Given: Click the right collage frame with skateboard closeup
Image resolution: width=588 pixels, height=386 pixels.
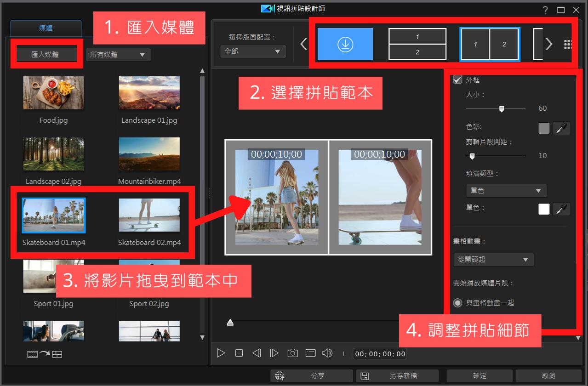Looking at the screenshot, I should pyautogui.click(x=380, y=197).
